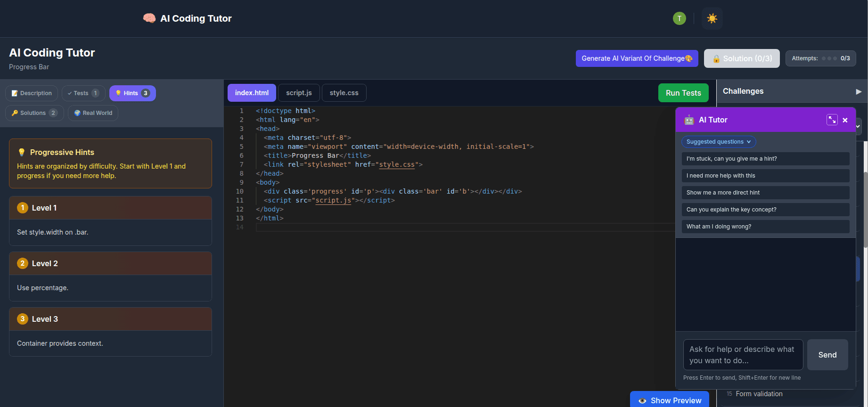This screenshot has width=868, height=407.
Task: Open the Form validation challenge
Action: pos(759,394)
